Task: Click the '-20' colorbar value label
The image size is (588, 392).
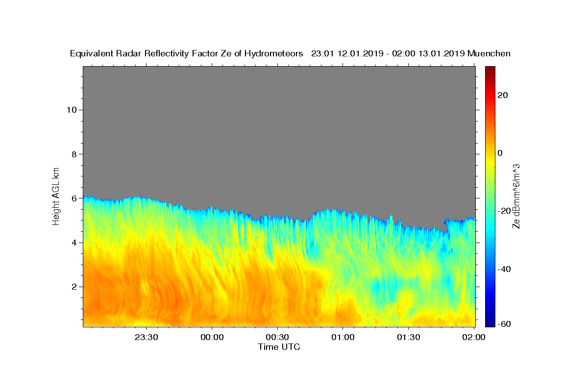Action: pyautogui.click(x=504, y=211)
